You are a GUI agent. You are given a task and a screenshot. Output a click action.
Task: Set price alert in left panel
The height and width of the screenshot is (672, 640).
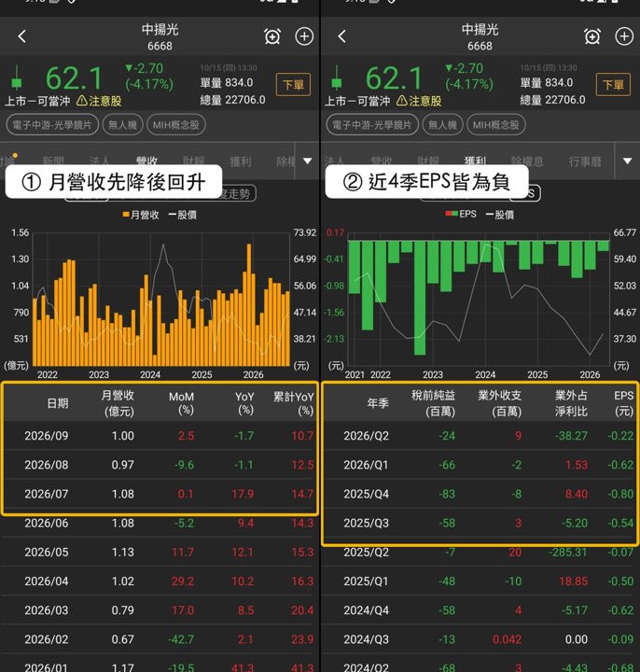[x=272, y=36]
